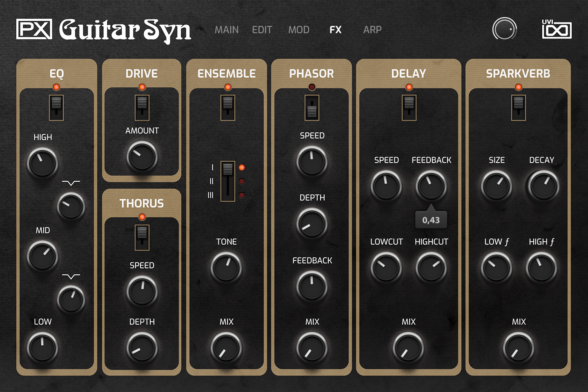
Task: Click the Sparkverb LOW f knob
Action: 497,267
